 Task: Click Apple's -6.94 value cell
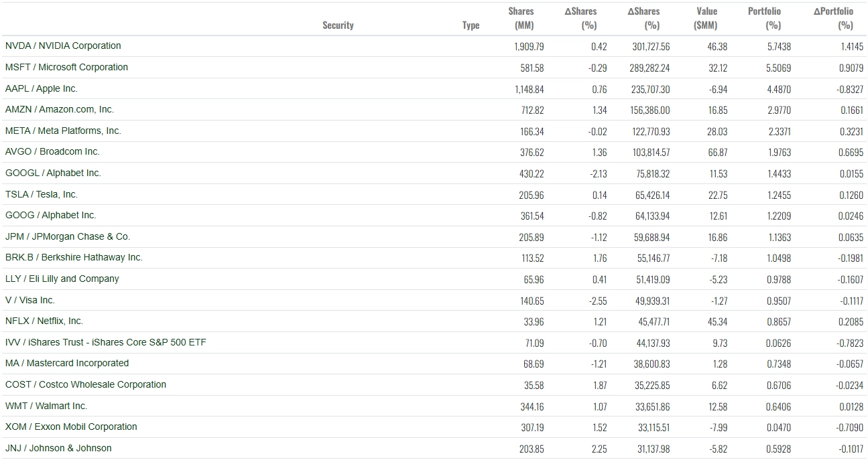[718, 90]
